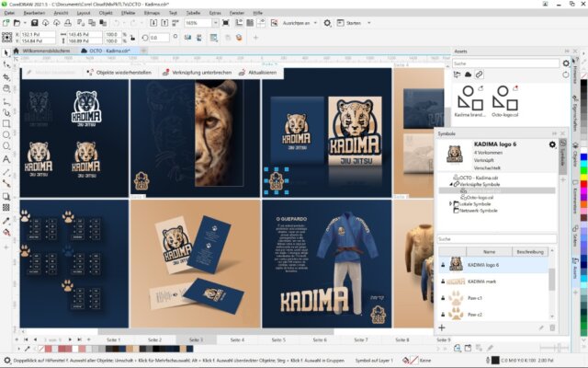This screenshot has width=588, height=368.
Task: Open the Fenster menu
Action: [237, 13]
